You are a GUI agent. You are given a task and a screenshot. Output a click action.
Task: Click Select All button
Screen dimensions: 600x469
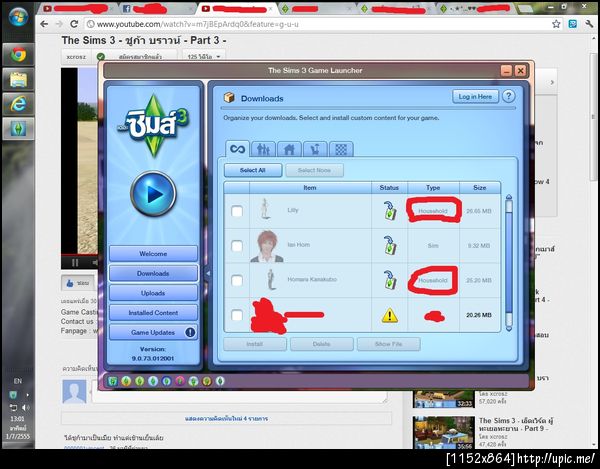pos(253,170)
